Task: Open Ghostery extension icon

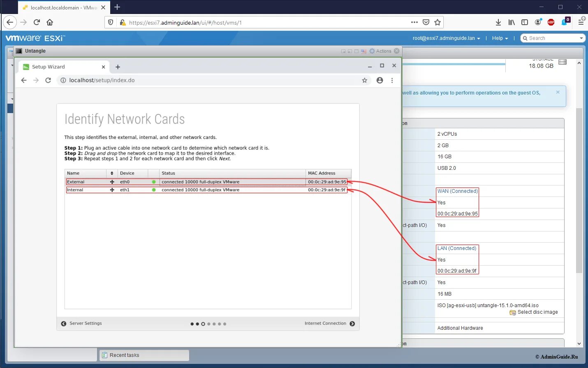Action: click(x=565, y=22)
